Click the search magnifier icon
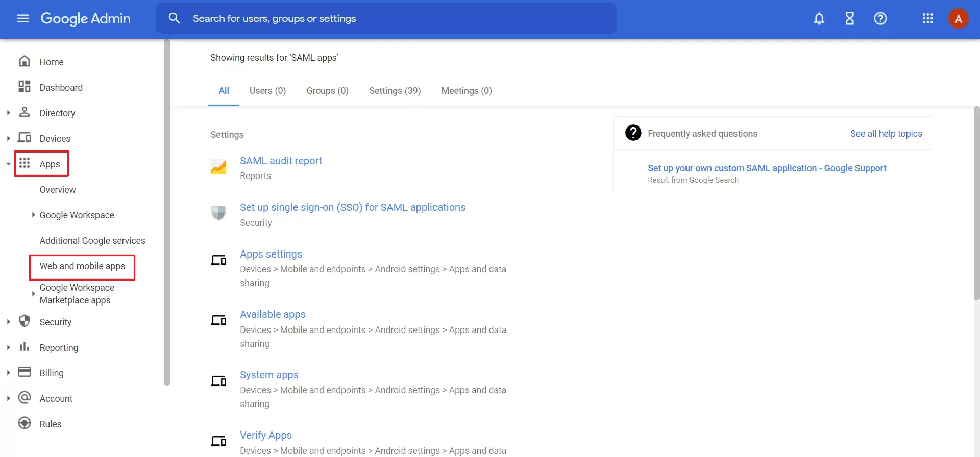980x457 pixels. [x=174, y=18]
